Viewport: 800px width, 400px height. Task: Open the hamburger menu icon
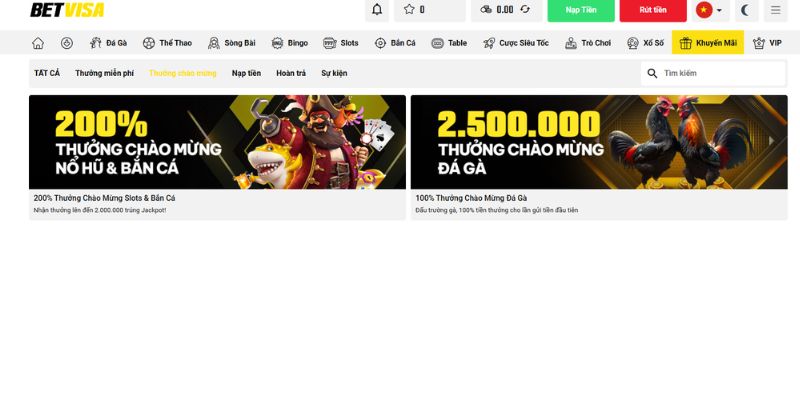tap(776, 10)
